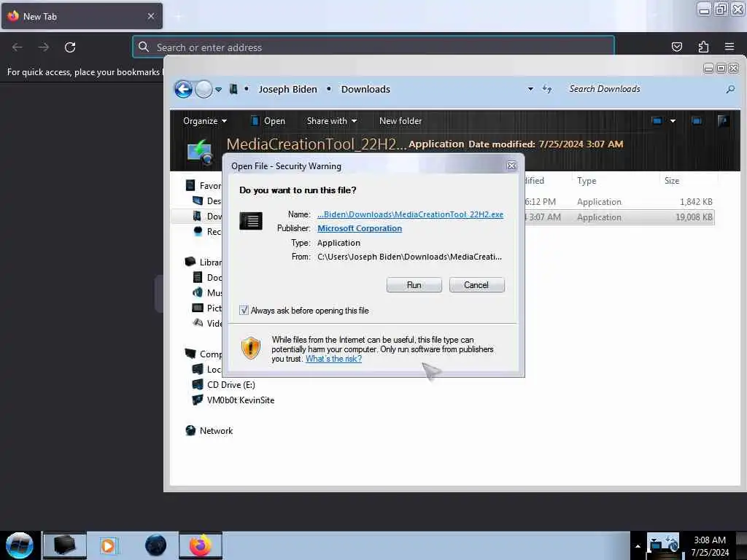Select Network in the navigation pane

(x=209, y=430)
